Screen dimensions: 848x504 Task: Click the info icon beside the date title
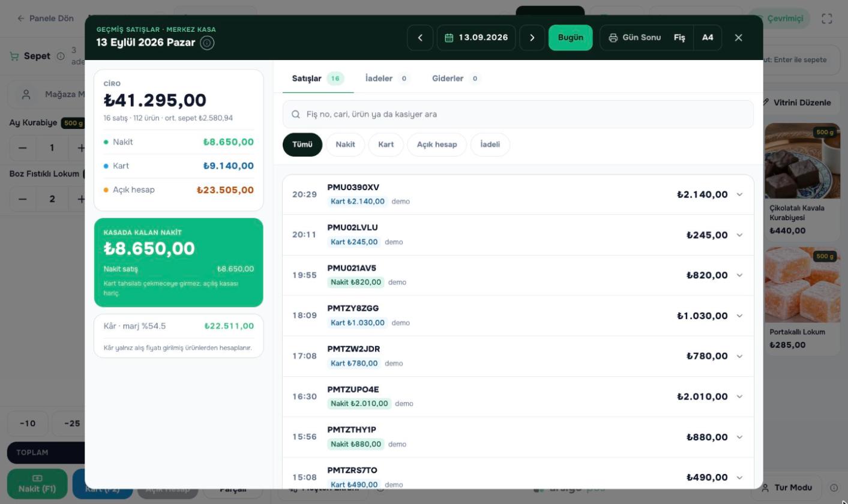pos(207,43)
